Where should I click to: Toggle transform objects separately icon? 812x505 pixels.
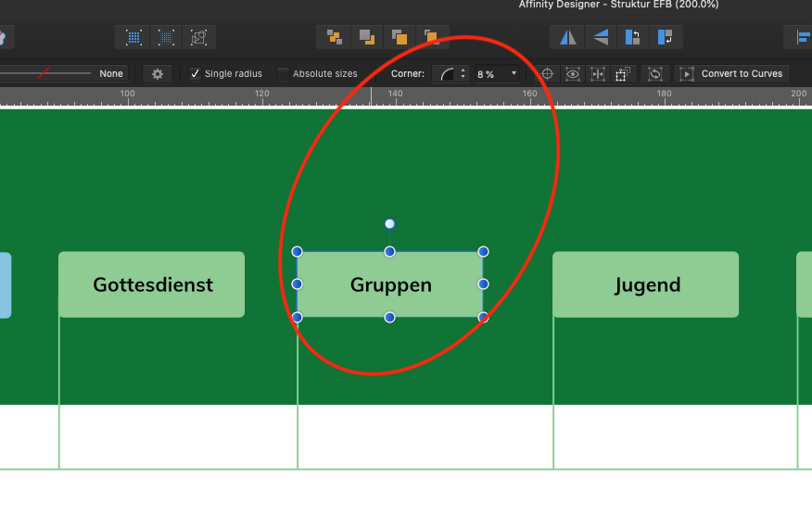[623, 74]
